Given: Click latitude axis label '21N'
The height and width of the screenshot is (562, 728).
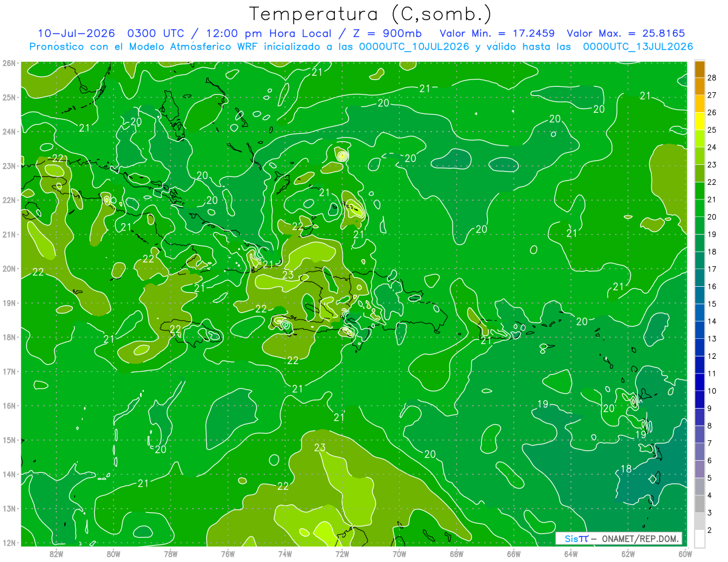Looking at the screenshot, I should pos(9,234).
